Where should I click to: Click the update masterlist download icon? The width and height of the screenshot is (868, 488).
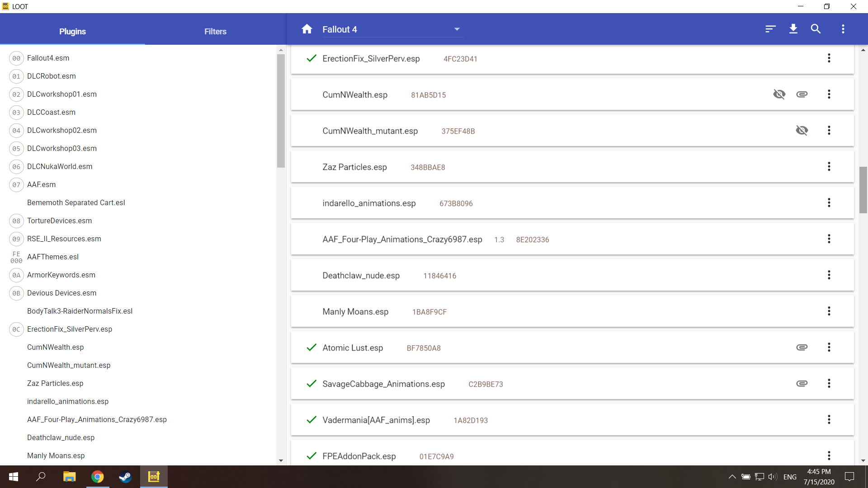(x=793, y=28)
